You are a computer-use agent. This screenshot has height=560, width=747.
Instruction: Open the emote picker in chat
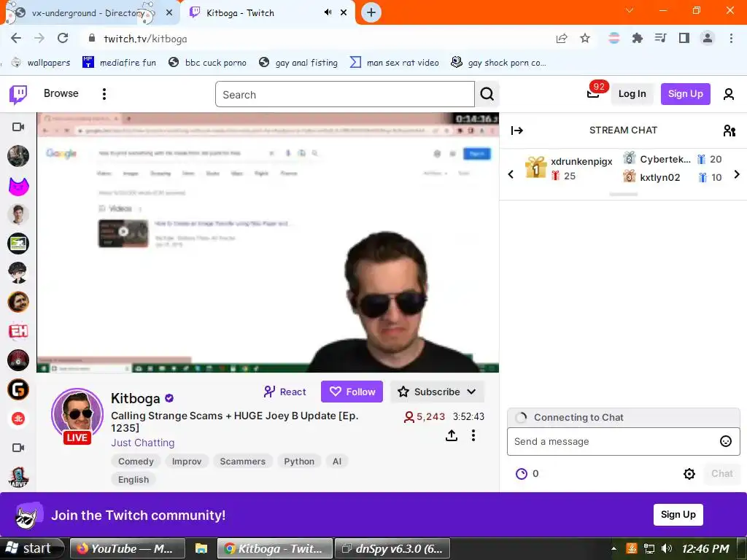click(x=726, y=441)
